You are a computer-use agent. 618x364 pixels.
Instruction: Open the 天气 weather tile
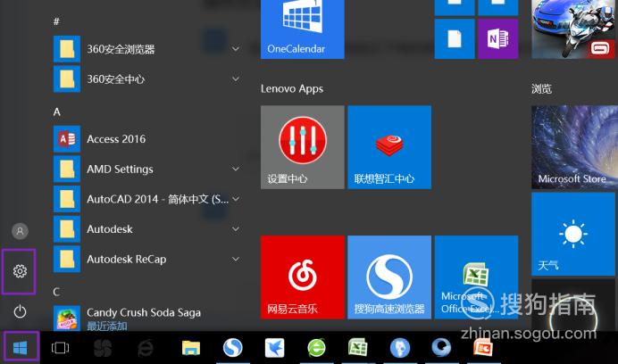click(574, 234)
